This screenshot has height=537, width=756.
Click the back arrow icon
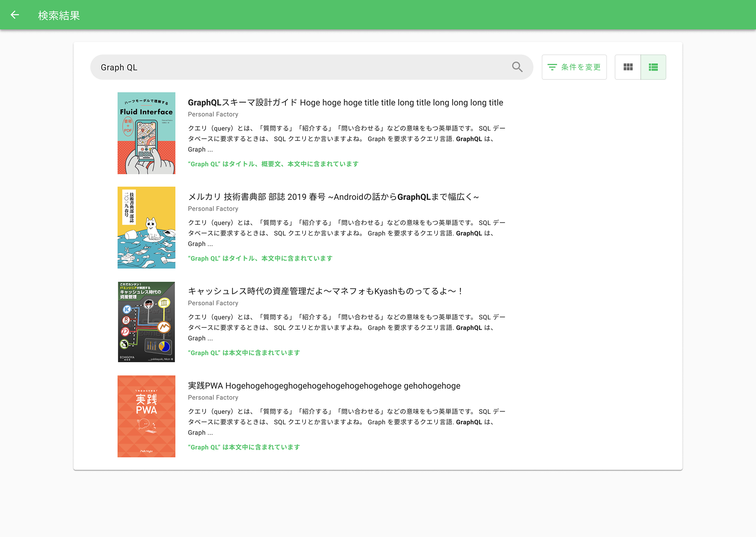15,15
